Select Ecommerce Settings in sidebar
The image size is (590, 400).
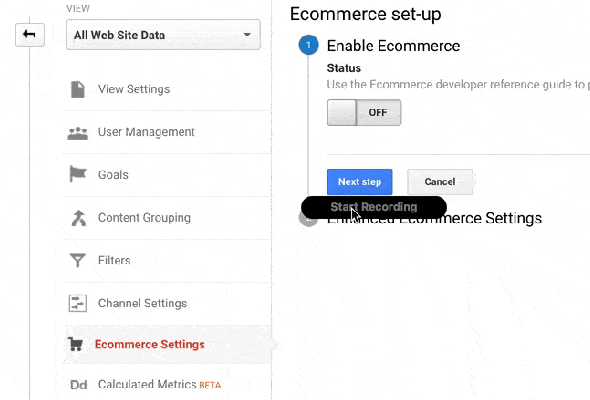150,344
